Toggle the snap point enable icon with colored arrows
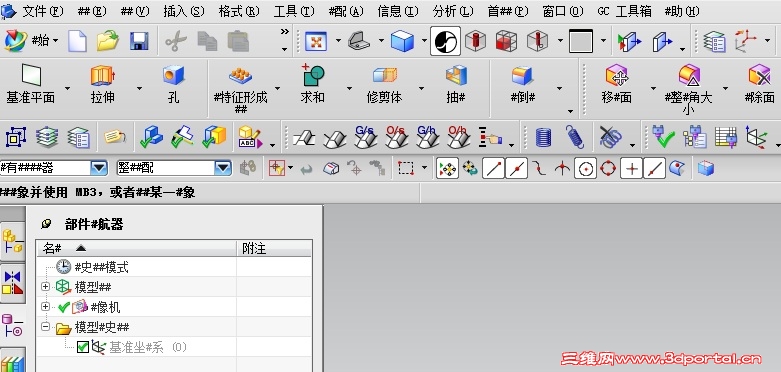 tap(447, 168)
